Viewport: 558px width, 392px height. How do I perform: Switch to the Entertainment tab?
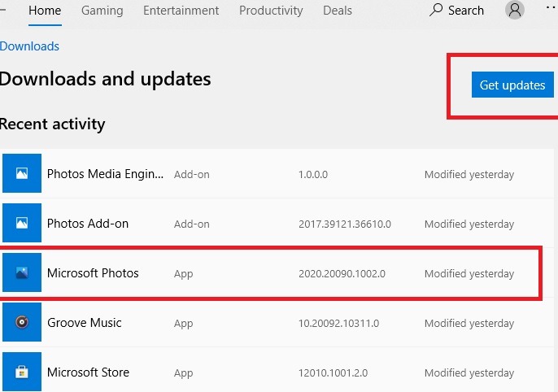[181, 11]
